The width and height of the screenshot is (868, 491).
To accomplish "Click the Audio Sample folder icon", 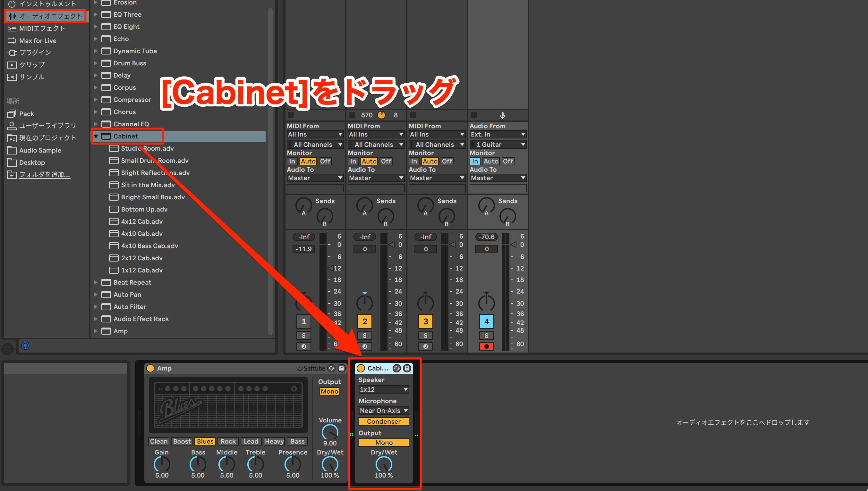I will point(12,150).
